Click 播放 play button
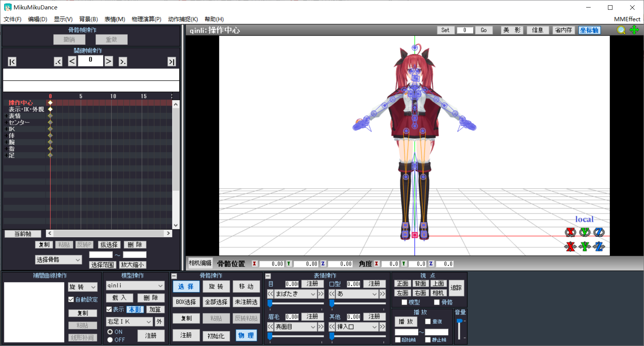644x346 pixels. point(406,322)
